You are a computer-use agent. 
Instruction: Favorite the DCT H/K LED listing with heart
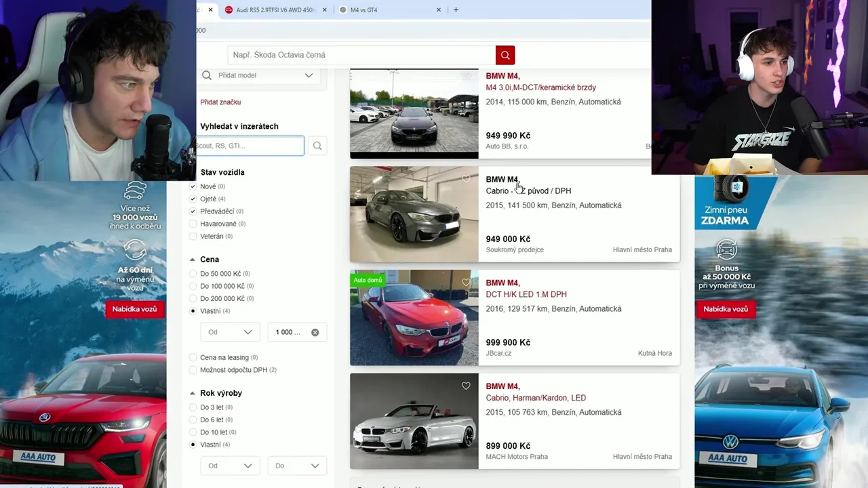click(466, 283)
